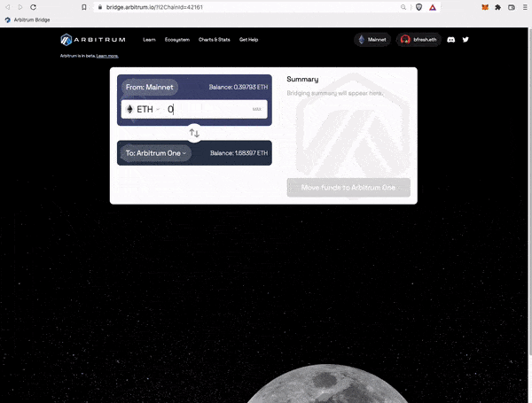
Task: Click the Brave rewards triangle icon
Action: click(433, 7)
